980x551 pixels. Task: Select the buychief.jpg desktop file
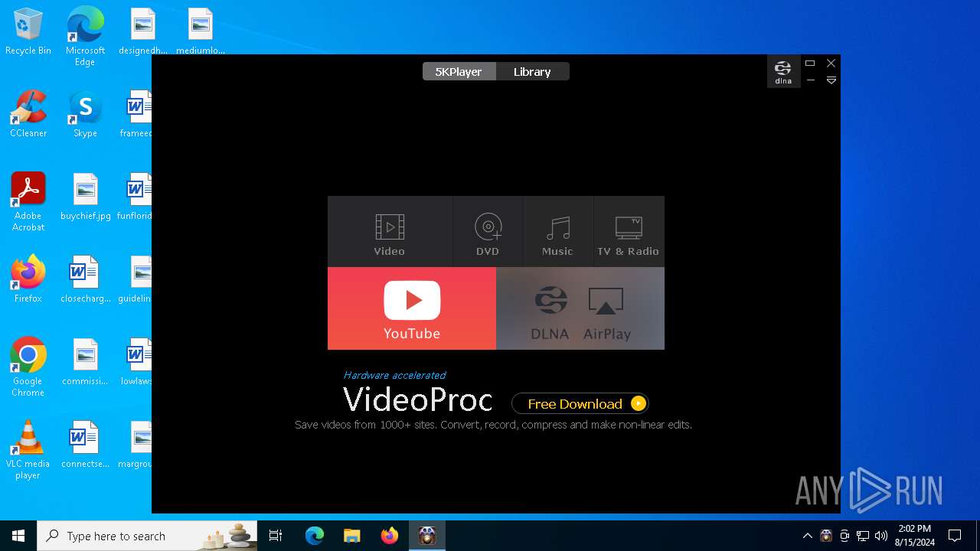(85, 197)
